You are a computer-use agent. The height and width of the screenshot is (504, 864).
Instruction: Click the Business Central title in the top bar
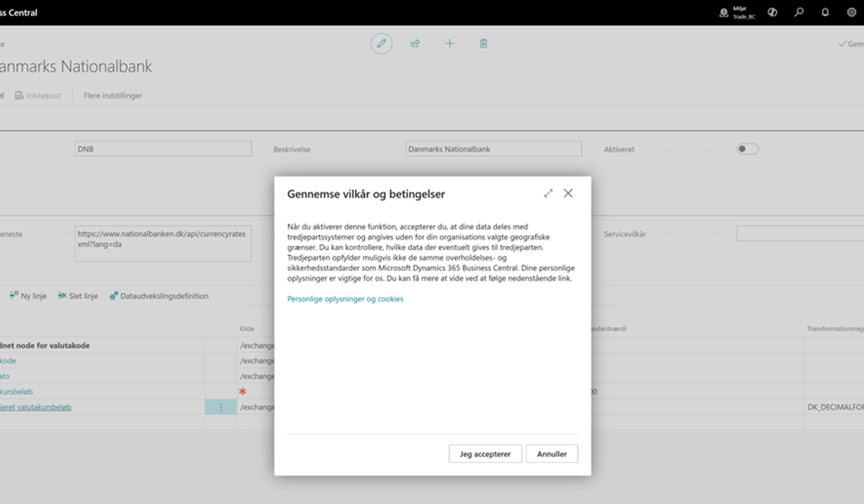tap(19, 12)
